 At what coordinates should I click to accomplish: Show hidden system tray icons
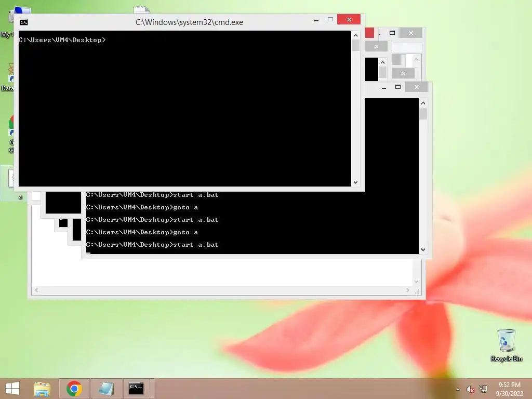(458, 389)
